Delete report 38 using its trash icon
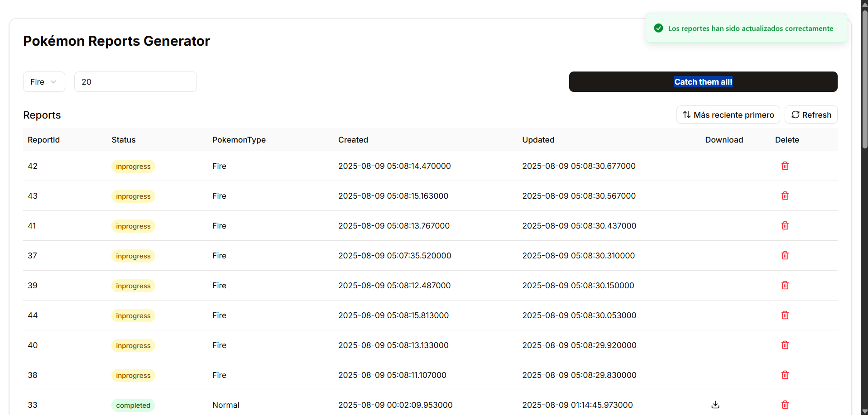 785,375
